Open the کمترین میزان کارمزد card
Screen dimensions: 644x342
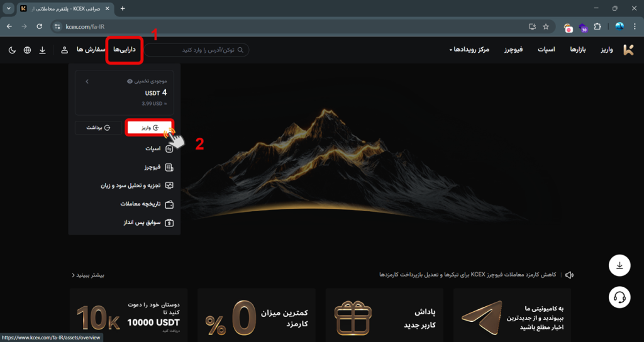coord(257,315)
